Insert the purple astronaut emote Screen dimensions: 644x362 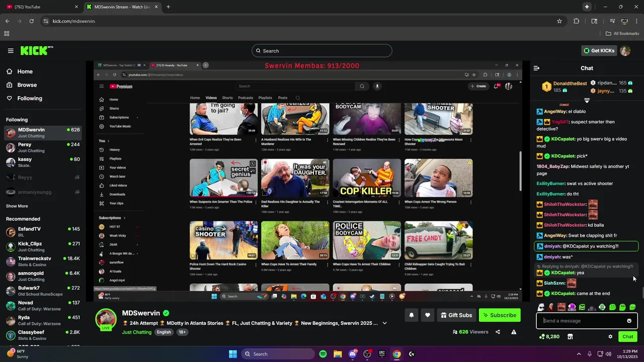click(572, 307)
